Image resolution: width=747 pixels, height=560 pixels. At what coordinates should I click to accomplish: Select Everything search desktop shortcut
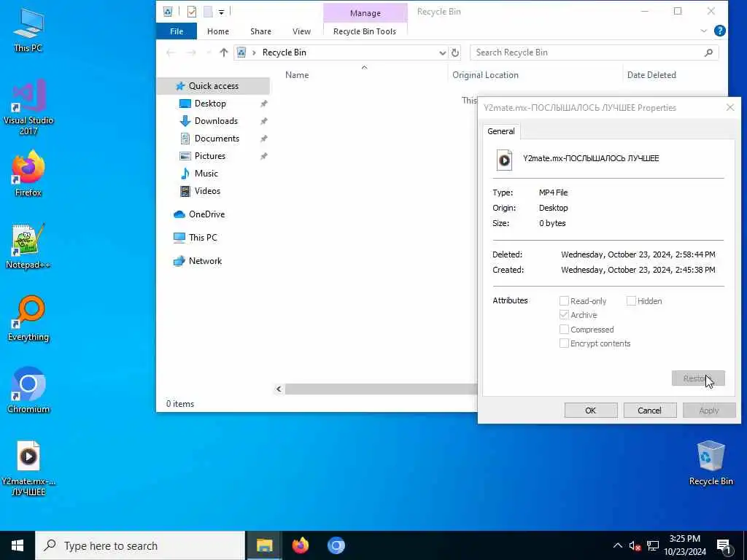coord(28,318)
